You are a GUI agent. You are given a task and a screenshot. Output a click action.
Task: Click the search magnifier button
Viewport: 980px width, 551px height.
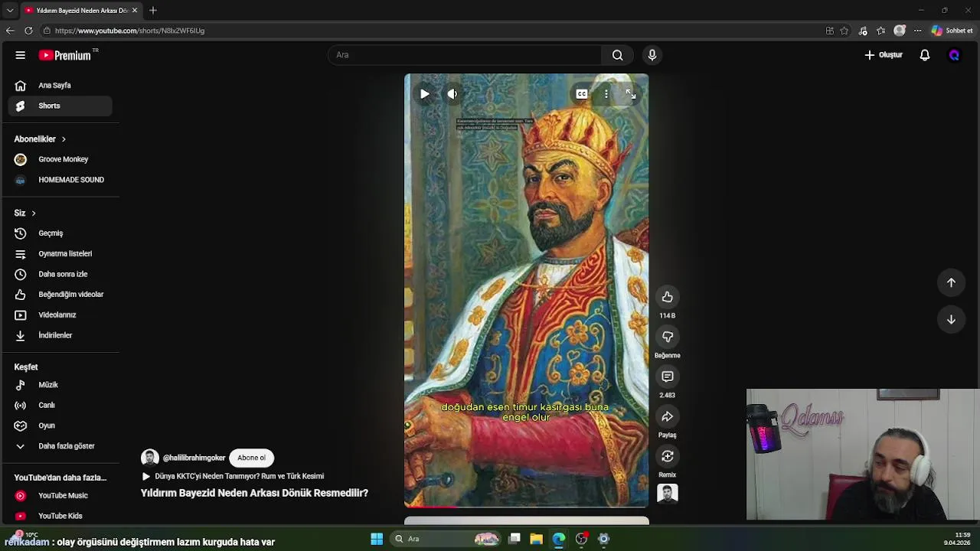pos(618,55)
